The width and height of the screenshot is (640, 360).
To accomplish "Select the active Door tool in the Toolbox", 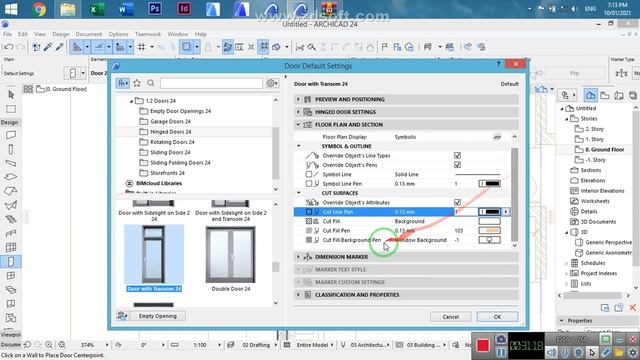I will (11, 261).
